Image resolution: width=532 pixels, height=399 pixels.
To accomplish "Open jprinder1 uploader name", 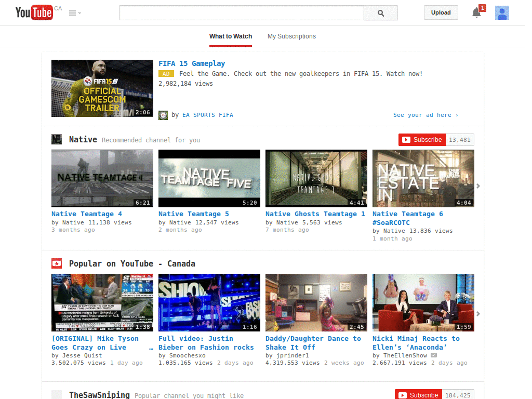I will (x=292, y=355).
